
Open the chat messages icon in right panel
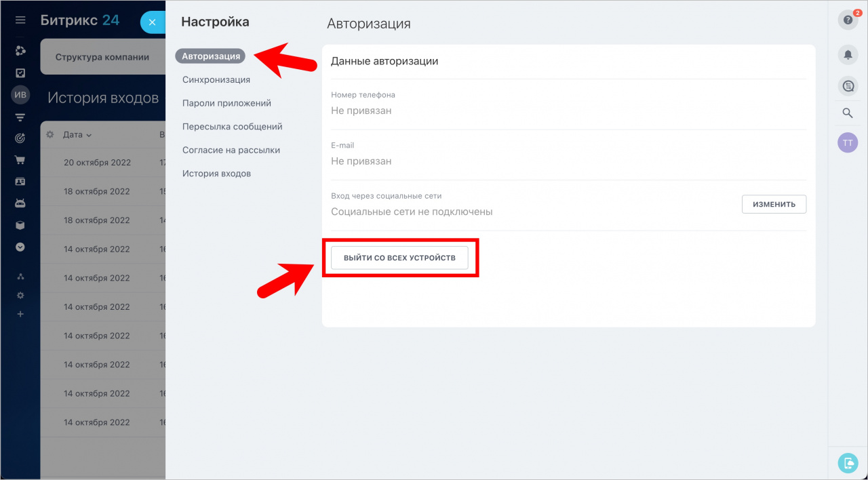pyautogui.click(x=848, y=85)
